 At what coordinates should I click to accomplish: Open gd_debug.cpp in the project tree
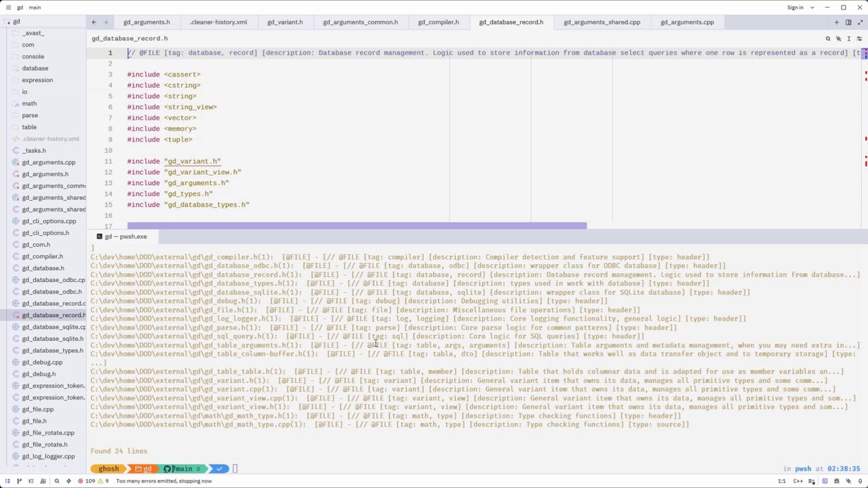click(x=43, y=362)
